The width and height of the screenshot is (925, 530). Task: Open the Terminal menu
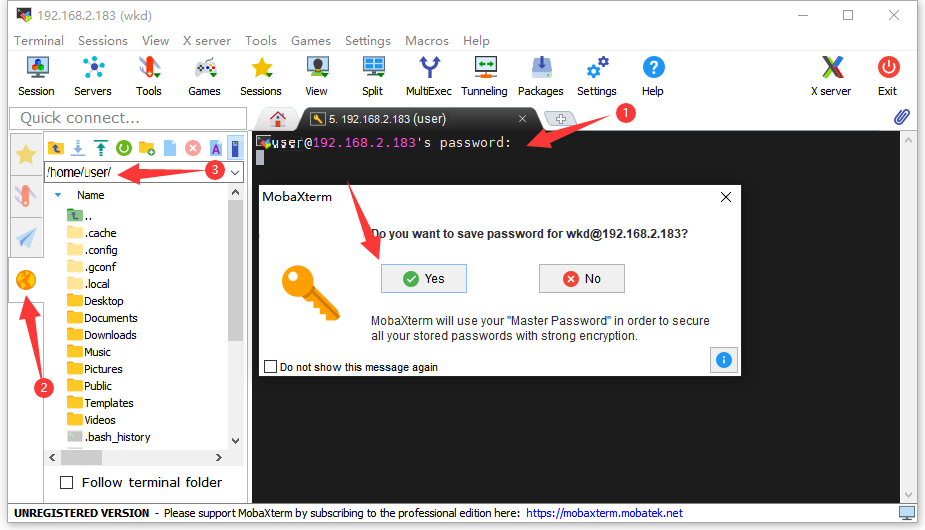[x=39, y=41]
